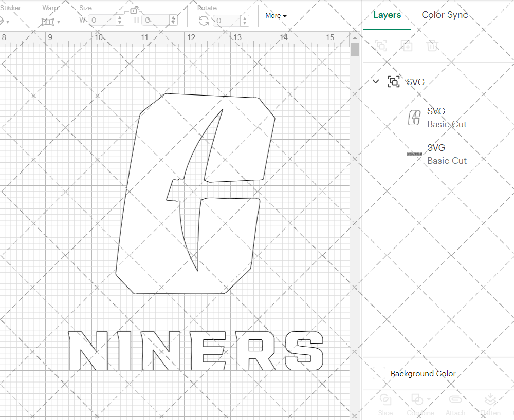Screen dimensions: 514x420
Task: Click the duplicate layer icon in Layers panel
Action: [407, 46]
